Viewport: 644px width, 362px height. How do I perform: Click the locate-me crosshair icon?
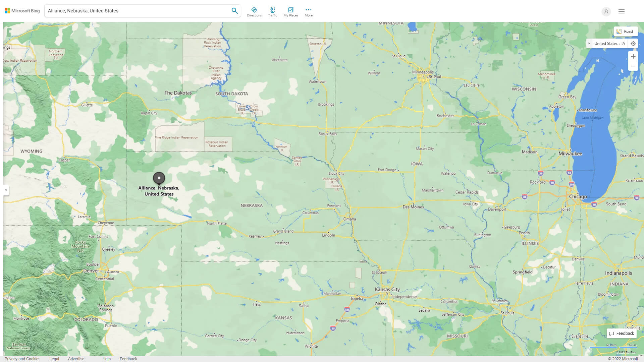point(633,43)
